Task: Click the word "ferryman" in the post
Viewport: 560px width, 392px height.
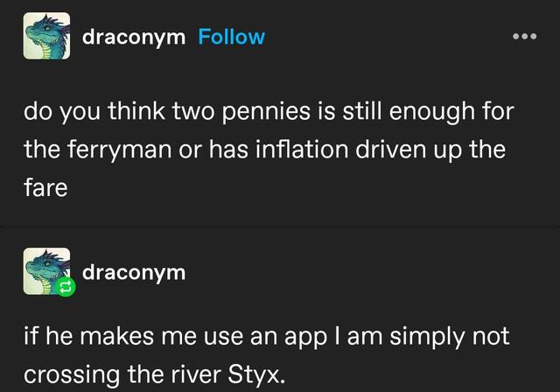Action: 122,149
